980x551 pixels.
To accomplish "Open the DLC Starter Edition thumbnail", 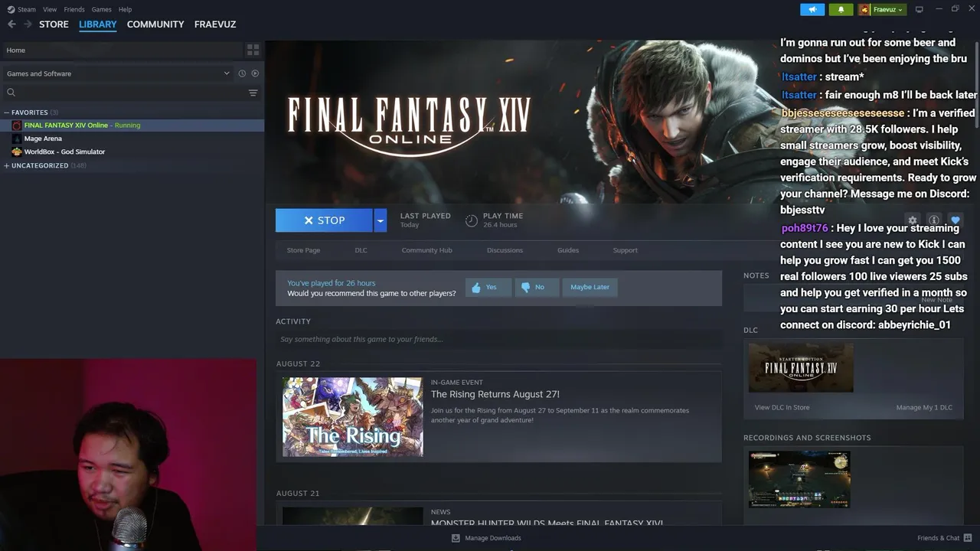I will click(801, 368).
